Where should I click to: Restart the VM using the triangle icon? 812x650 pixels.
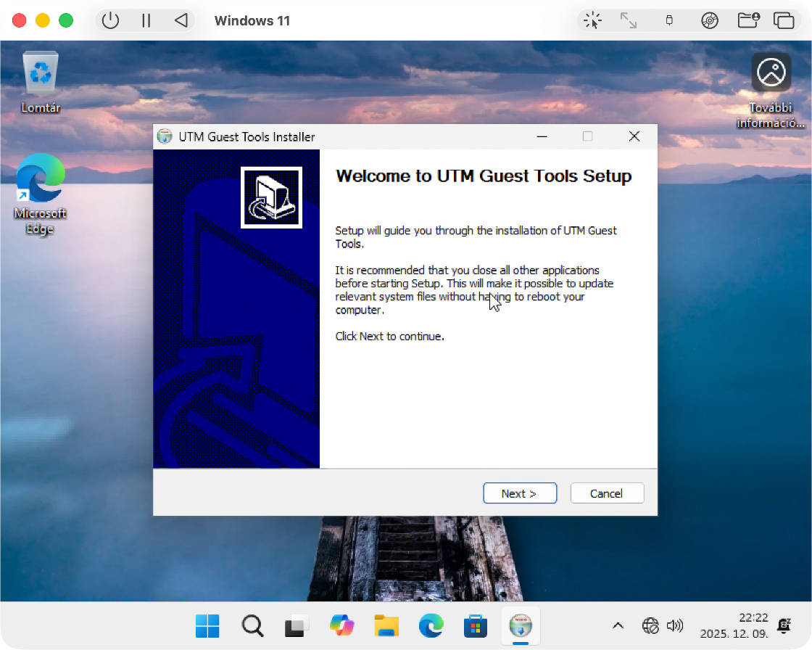[x=181, y=20]
